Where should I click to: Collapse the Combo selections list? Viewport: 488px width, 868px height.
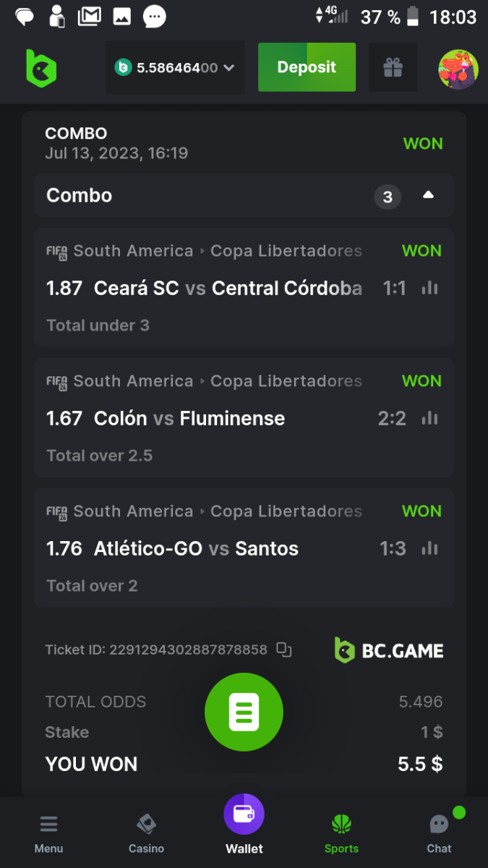pyautogui.click(x=428, y=195)
